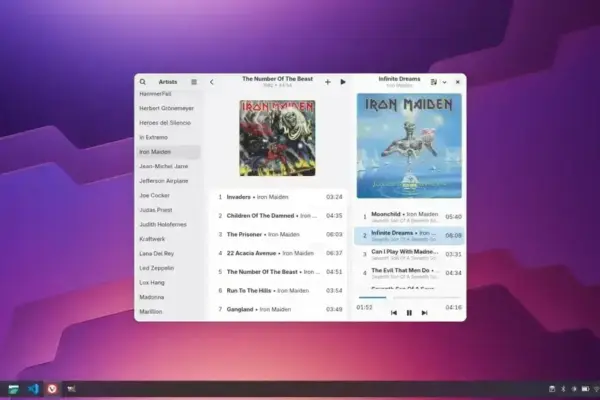Click The Number Of The Beast album cover
This screenshot has width=600, height=400.
[277, 138]
